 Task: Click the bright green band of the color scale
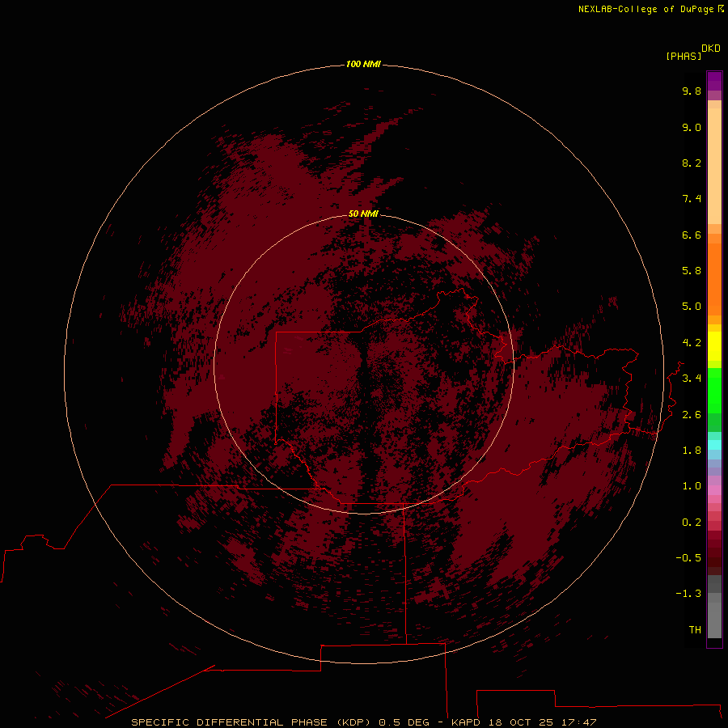point(714,391)
